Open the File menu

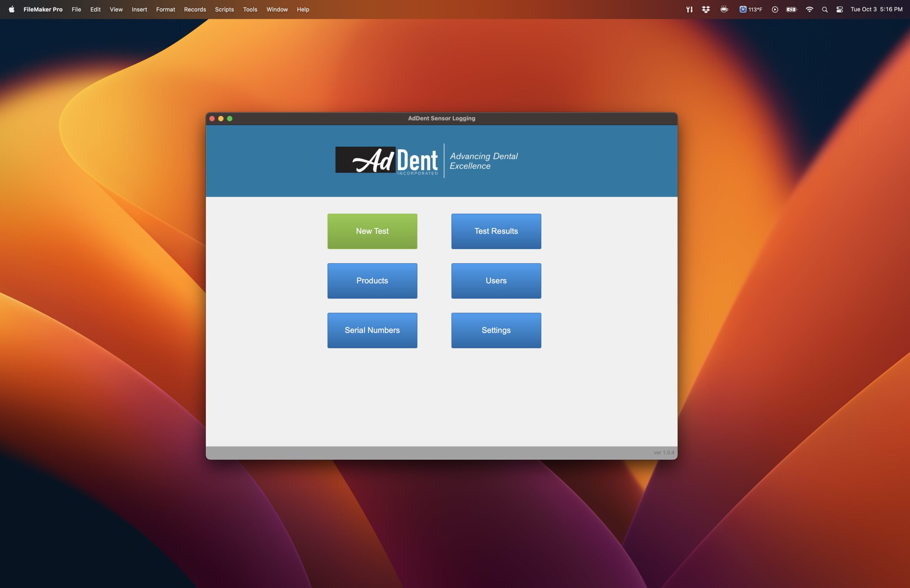(x=76, y=9)
